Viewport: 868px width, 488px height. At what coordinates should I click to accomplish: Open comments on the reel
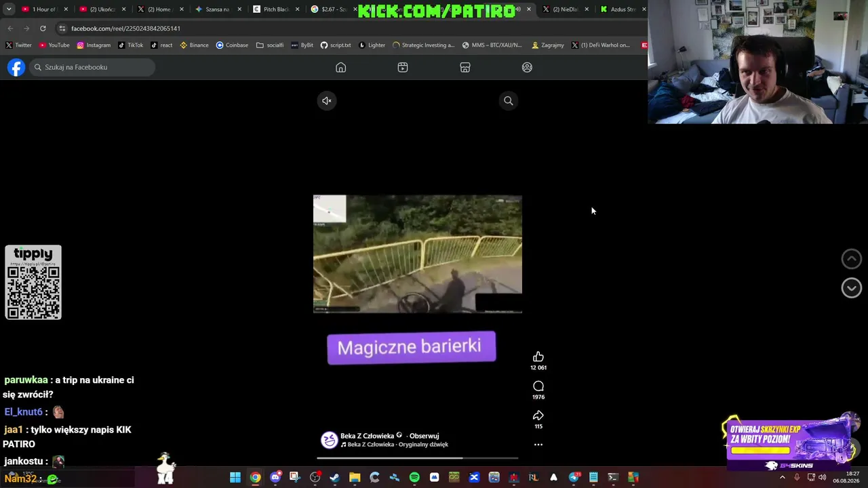538,386
